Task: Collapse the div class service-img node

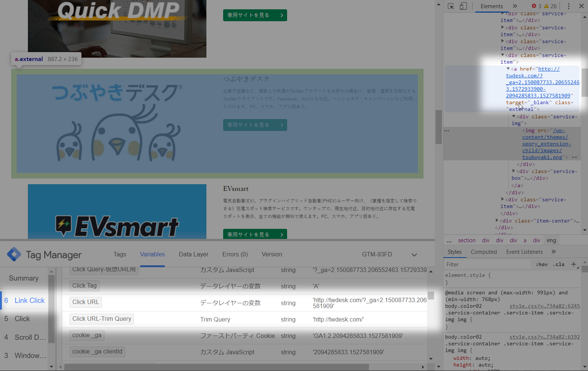Action: coord(514,116)
